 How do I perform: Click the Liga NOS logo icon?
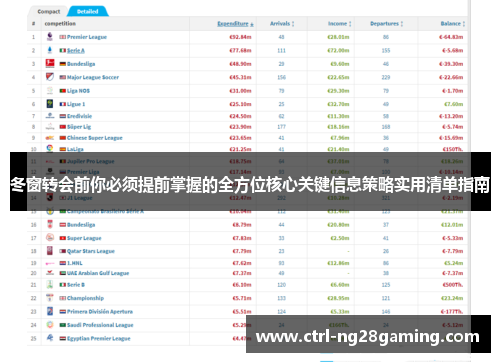coord(50,90)
